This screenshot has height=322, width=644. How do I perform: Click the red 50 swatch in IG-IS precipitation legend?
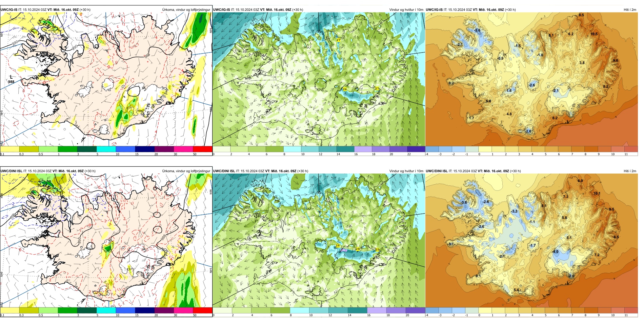point(203,149)
